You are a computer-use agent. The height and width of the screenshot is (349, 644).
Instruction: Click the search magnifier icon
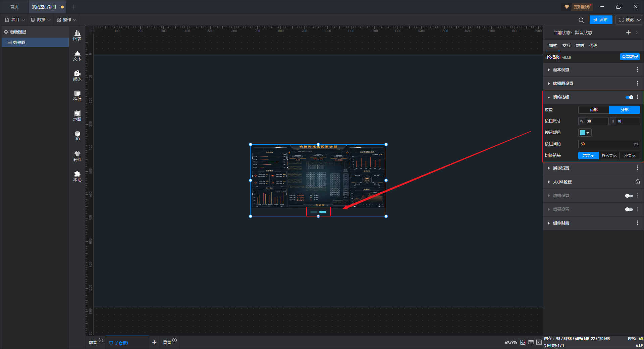point(581,20)
